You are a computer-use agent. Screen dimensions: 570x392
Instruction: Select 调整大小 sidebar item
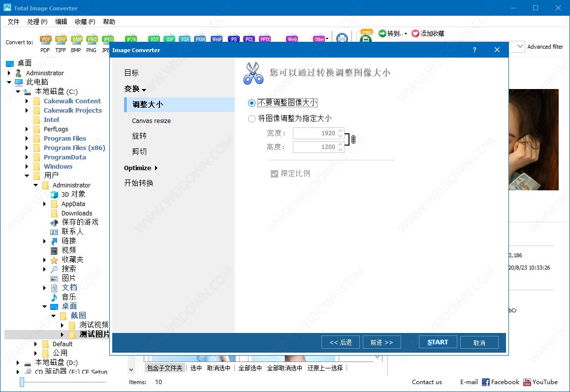pos(179,105)
